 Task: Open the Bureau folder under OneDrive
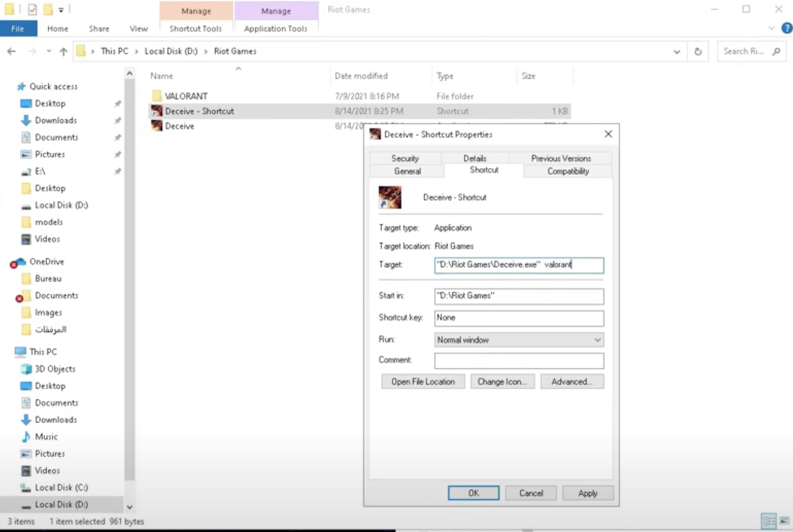pyautogui.click(x=48, y=279)
